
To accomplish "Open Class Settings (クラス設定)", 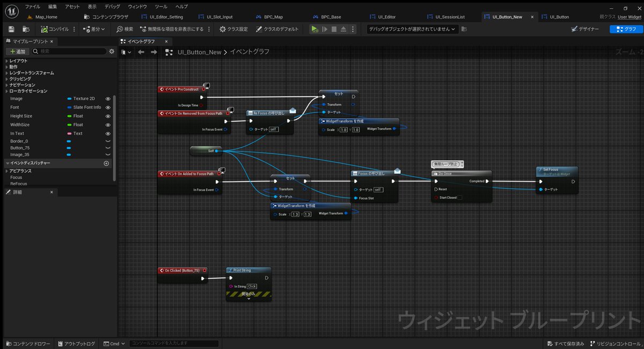I will tap(233, 29).
